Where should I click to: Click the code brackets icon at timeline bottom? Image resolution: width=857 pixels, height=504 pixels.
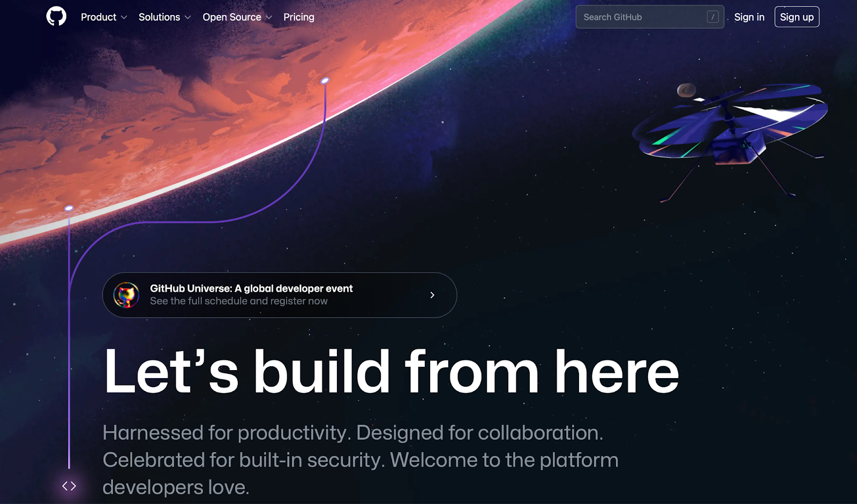(69, 486)
